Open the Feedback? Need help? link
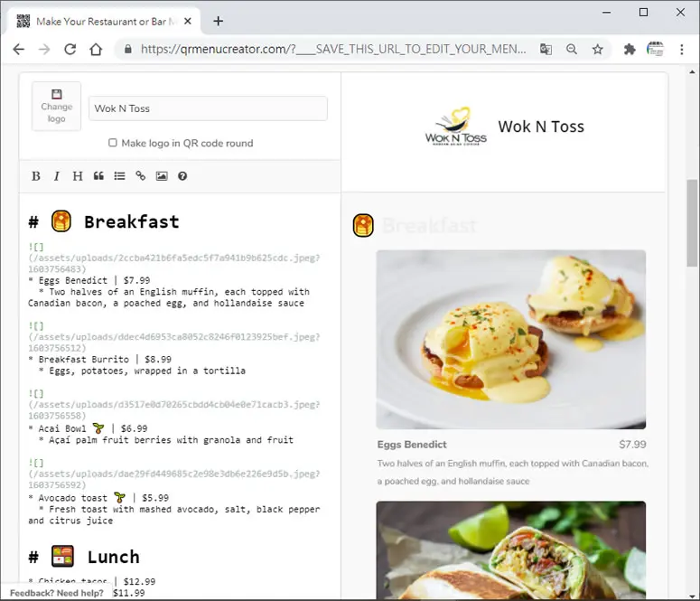This screenshot has height=601, width=700. pos(57,593)
